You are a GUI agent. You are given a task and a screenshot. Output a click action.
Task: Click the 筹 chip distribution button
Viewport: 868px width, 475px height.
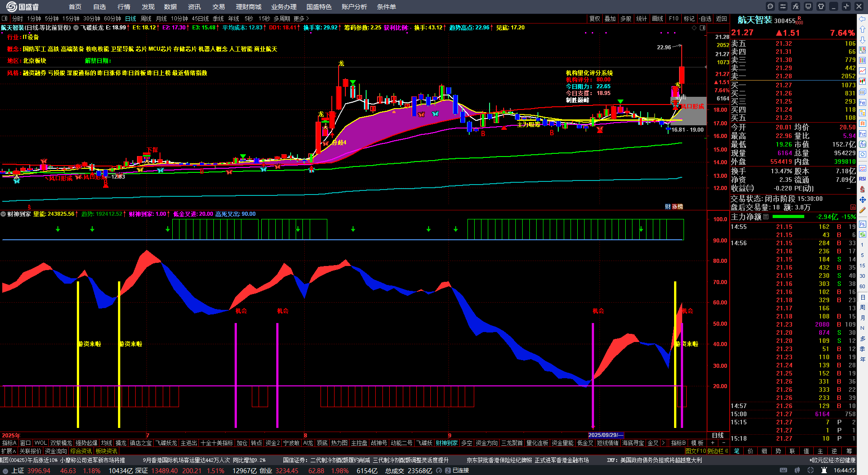tap(849, 451)
